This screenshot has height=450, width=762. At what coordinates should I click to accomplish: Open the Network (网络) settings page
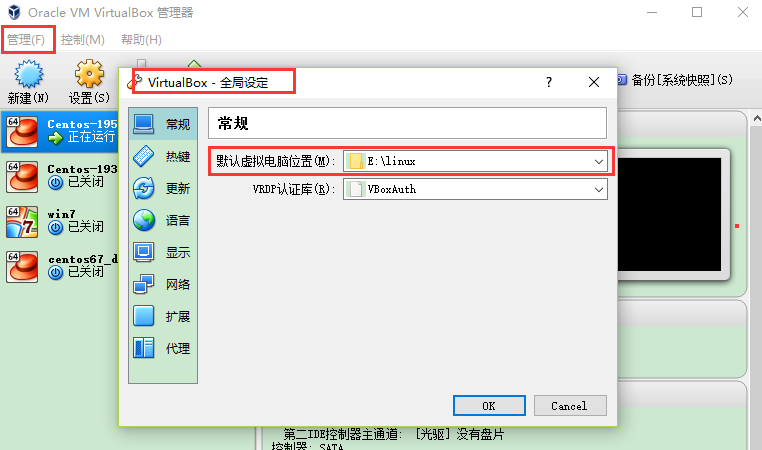[x=163, y=284]
